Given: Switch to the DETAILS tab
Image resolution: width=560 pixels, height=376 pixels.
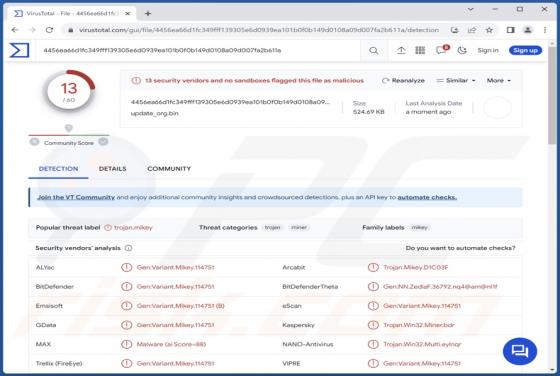Looking at the screenshot, I should coord(112,169).
